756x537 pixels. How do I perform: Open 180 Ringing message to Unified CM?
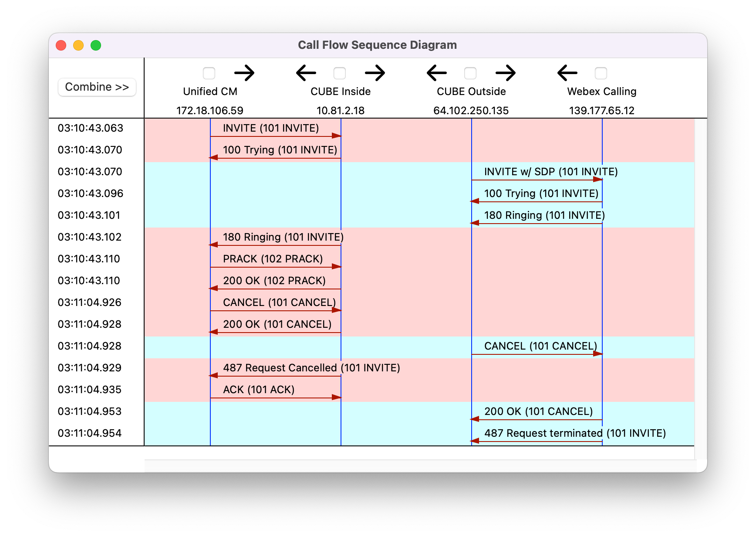(283, 237)
